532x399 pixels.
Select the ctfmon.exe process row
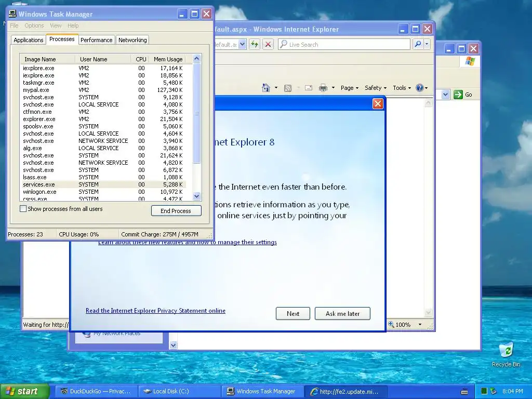pos(103,112)
